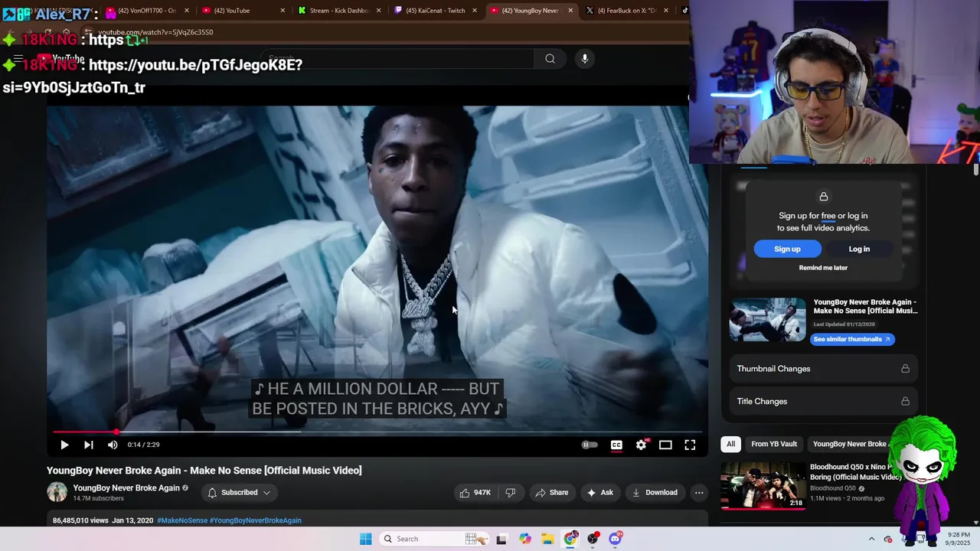
Task: Open Chrome from taskbar
Action: pos(570,539)
